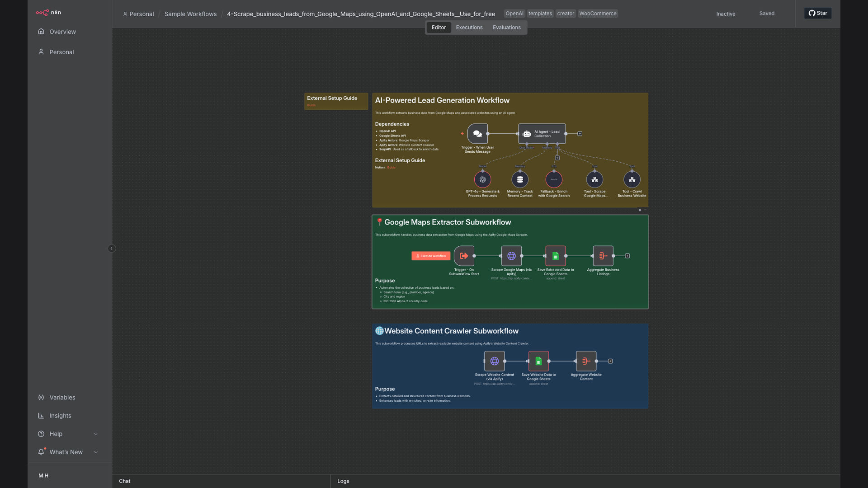This screenshot has height=488, width=868.
Task: Open the Logs panel at the bottom
Action: [x=343, y=481]
